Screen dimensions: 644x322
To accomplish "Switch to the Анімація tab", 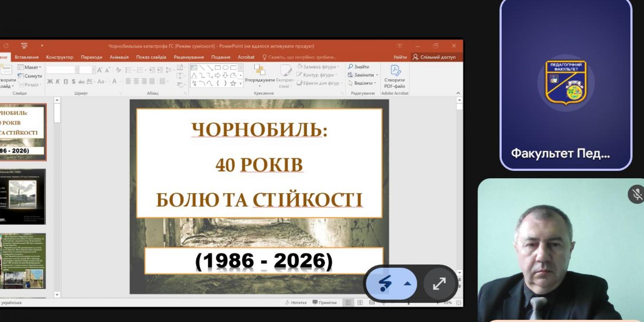I will pyautogui.click(x=119, y=57).
